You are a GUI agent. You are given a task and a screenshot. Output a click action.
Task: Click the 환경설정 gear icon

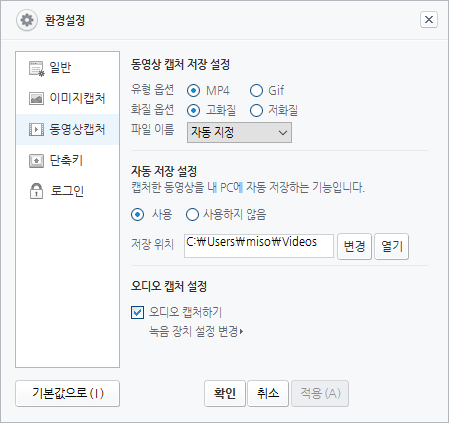[27, 20]
